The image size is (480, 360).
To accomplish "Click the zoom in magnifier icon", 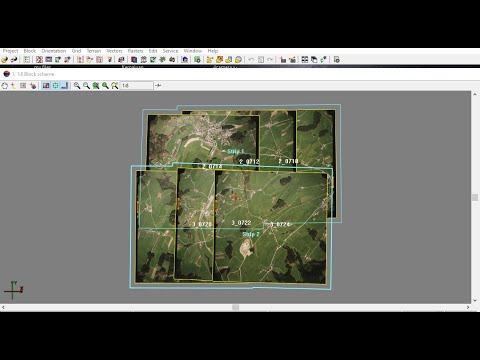I will 77,86.
